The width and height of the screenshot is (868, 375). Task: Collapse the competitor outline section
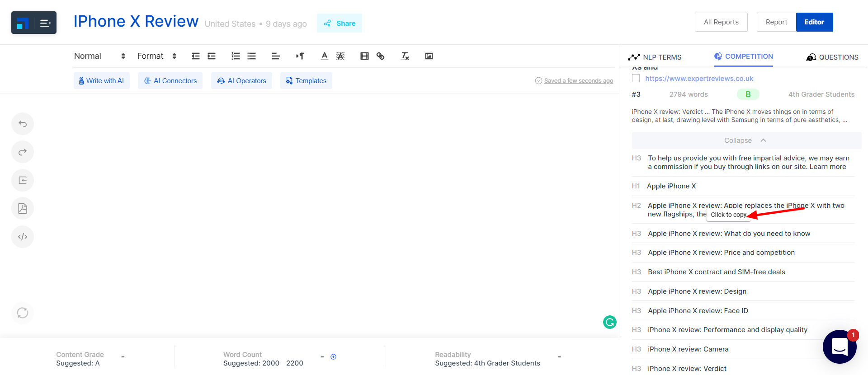pyautogui.click(x=746, y=141)
